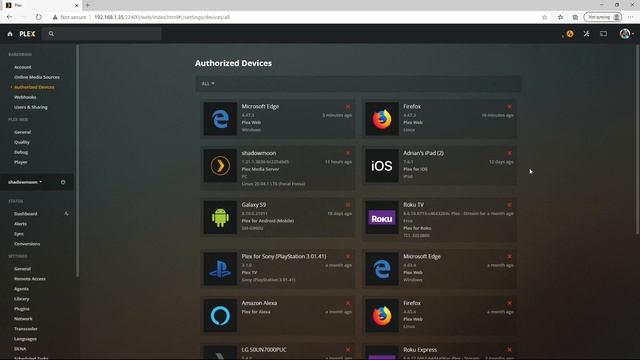Expand the shadowmoon server dropdown

(x=25, y=182)
